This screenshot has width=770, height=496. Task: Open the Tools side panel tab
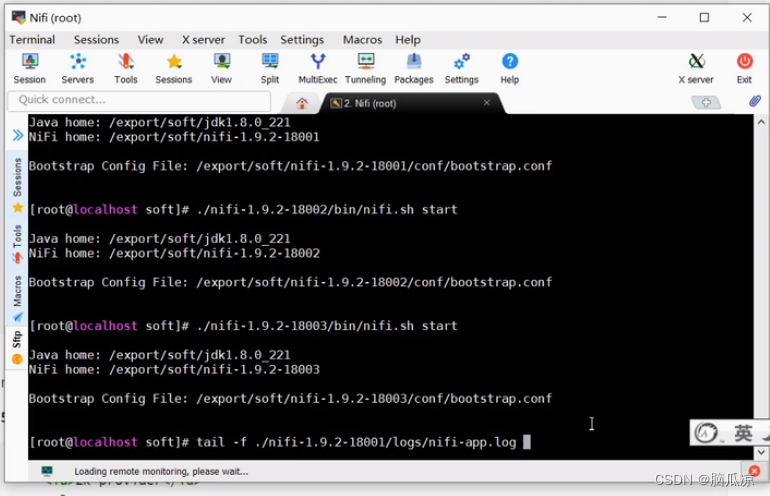point(18,244)
